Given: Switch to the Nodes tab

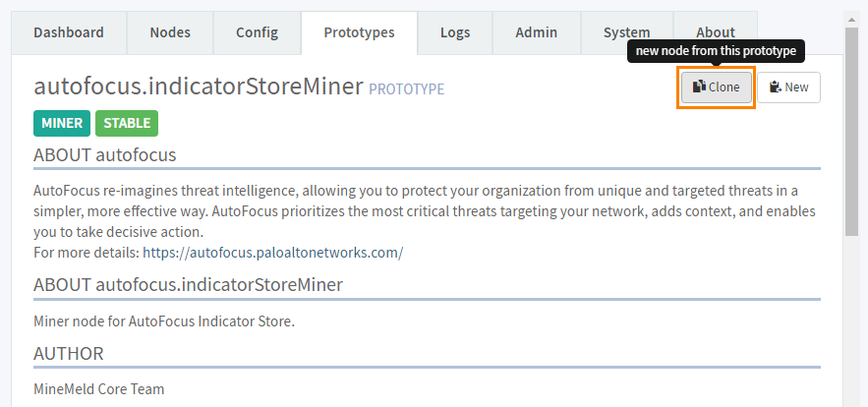Looking at the screenshot, I should tap(170, 32).
